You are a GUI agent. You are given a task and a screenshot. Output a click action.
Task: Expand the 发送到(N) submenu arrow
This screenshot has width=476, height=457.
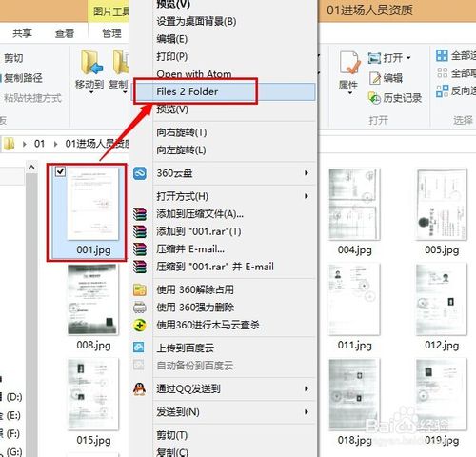tap(307, 412)
